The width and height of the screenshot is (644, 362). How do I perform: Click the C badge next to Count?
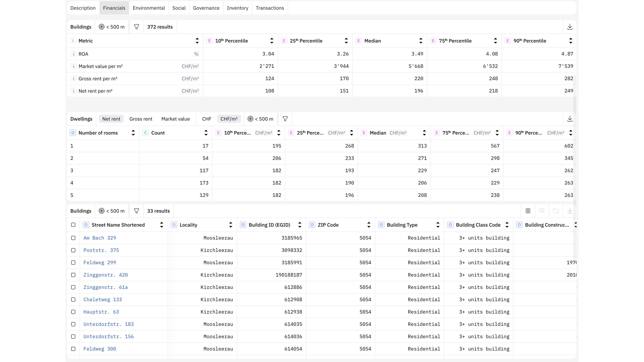point(145,133)
